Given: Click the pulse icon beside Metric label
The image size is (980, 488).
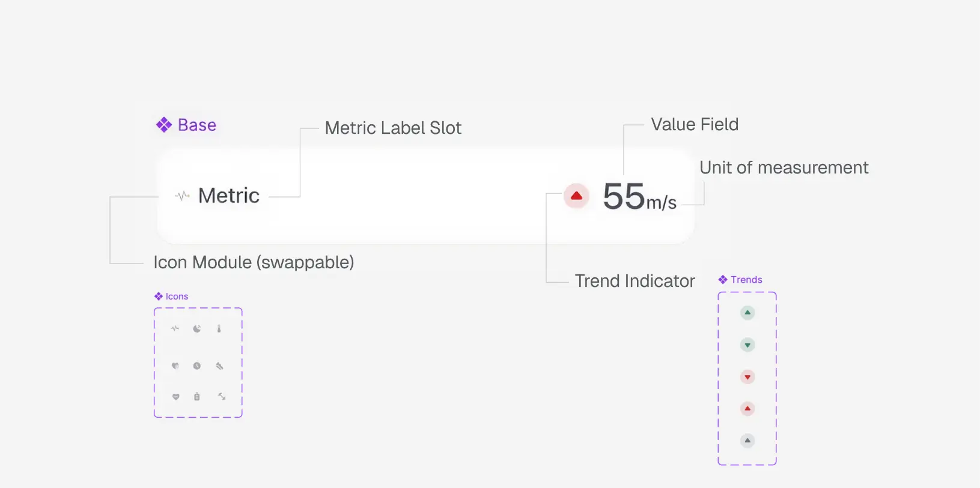Looking at the screenshot, I should (182, 196).
